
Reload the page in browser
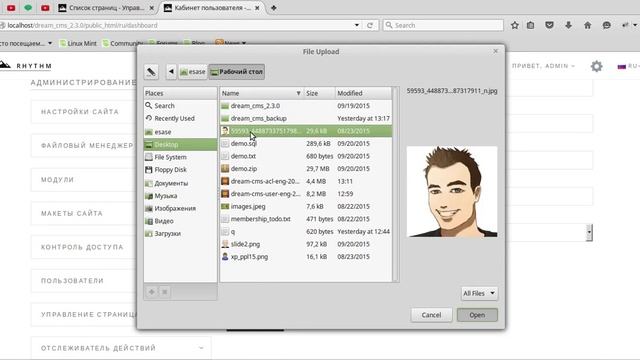point(370,25)
